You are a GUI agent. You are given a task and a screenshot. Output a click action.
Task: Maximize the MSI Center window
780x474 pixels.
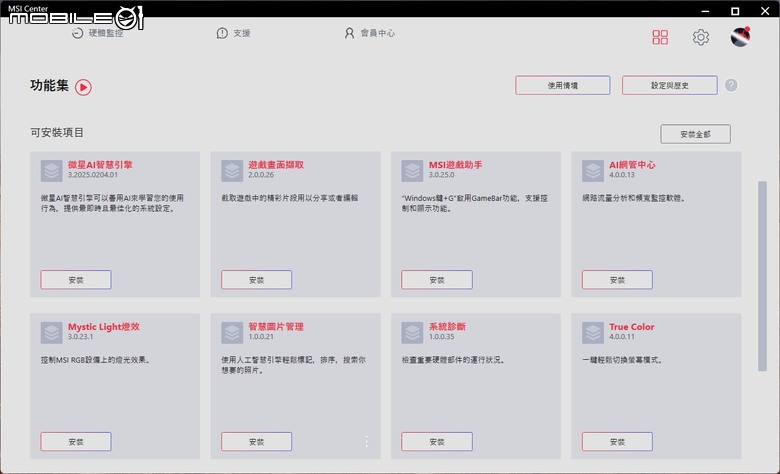pyautogui.click(x=735, y=11)
